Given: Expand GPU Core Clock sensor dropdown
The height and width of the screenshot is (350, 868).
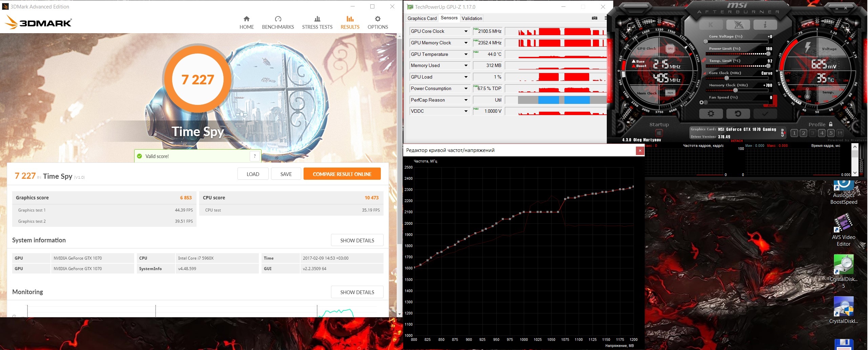Looking at the screenshot, I should coord(466,31).
